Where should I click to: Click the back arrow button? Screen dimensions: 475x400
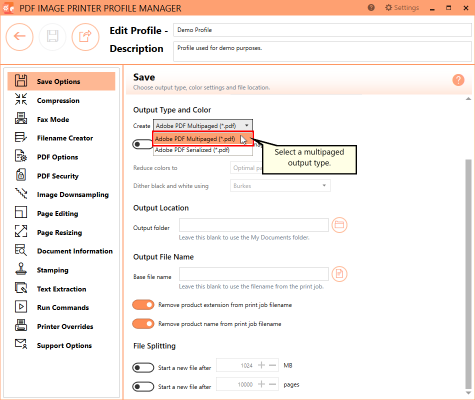coord(19,36)
